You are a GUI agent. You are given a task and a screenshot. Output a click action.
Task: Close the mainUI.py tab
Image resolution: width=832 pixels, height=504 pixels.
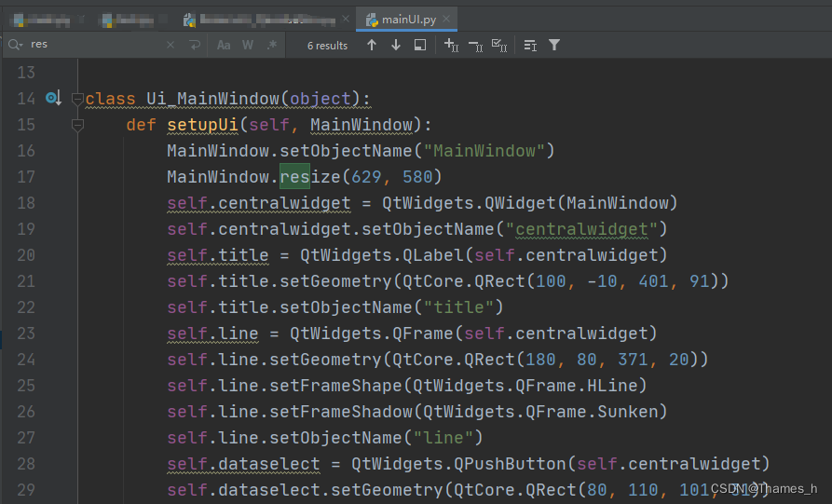point(446,19)
